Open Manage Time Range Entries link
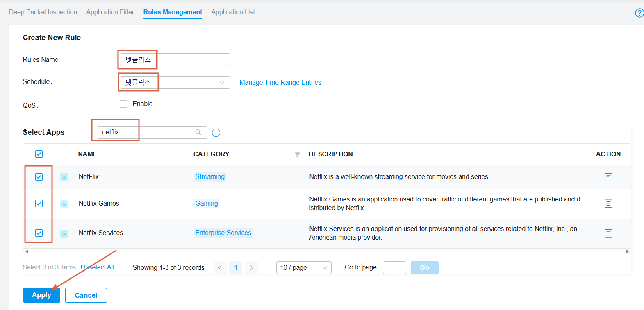 pos(280,83)
